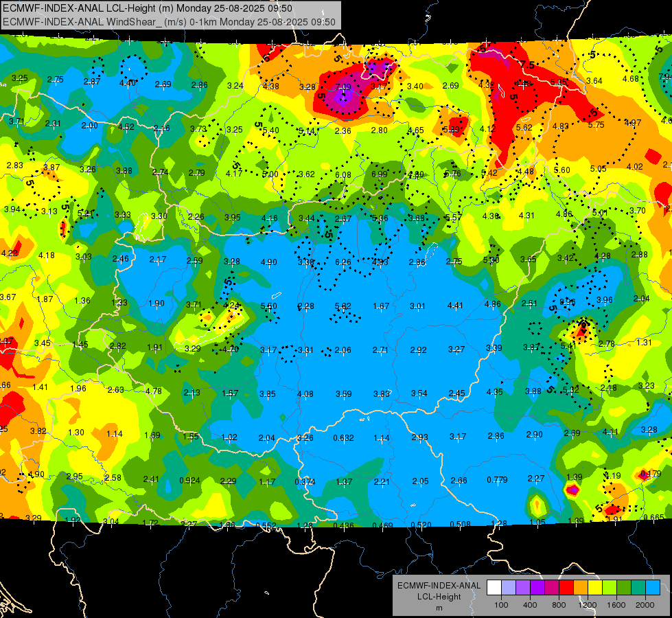The width and height of the screenshot is (672, 618).
Task: Click the WindShear 0-1km title line
Action: coord(170,21)
